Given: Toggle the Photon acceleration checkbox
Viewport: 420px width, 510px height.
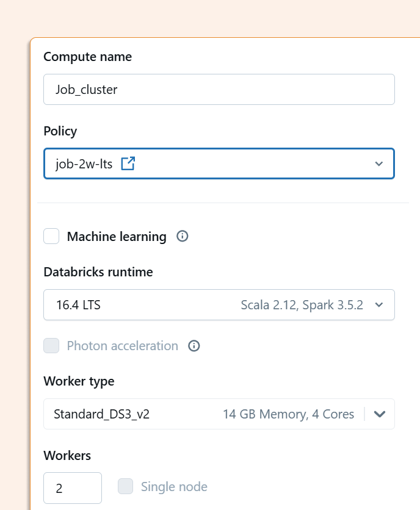Looking at the screenshot, I should (51, 346).
